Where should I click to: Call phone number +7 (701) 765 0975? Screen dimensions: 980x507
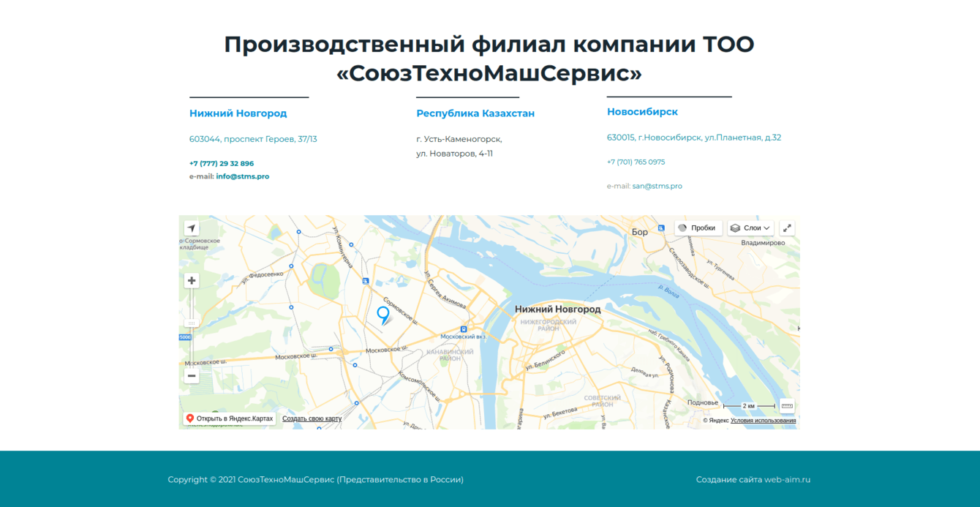(x=636, y=162)
